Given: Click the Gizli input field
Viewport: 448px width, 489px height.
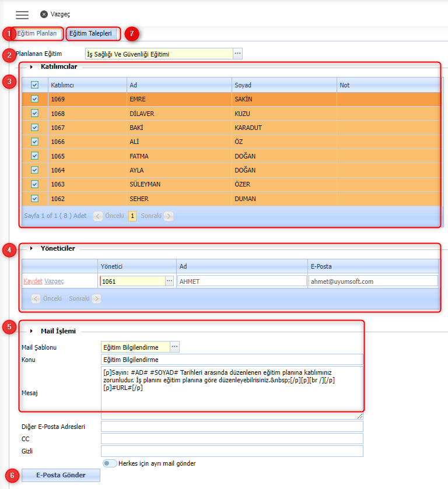Looking at the screenshot, I should (x=232, y=451).
